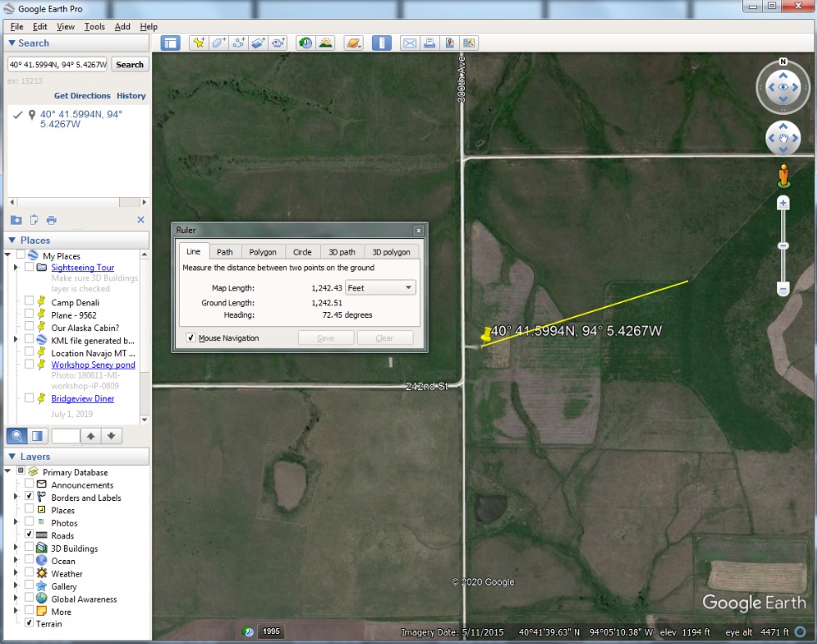Click the places search text field
Image resolution: width=817 pixels, height=644 pixels.
tap(66, 436)
